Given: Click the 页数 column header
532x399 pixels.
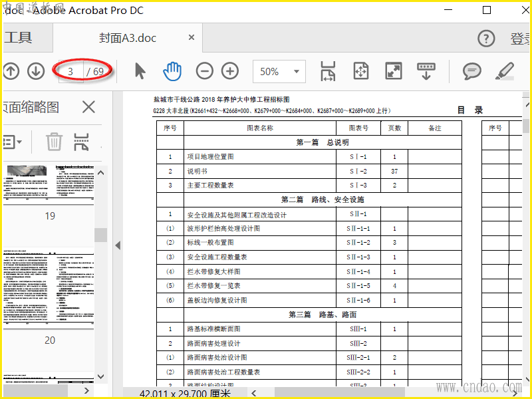Looking at the screenshot, I should [394, 128].
